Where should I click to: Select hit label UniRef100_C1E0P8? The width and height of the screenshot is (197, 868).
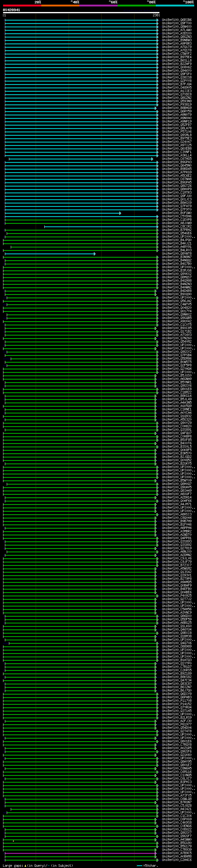(x=176, y=220)
